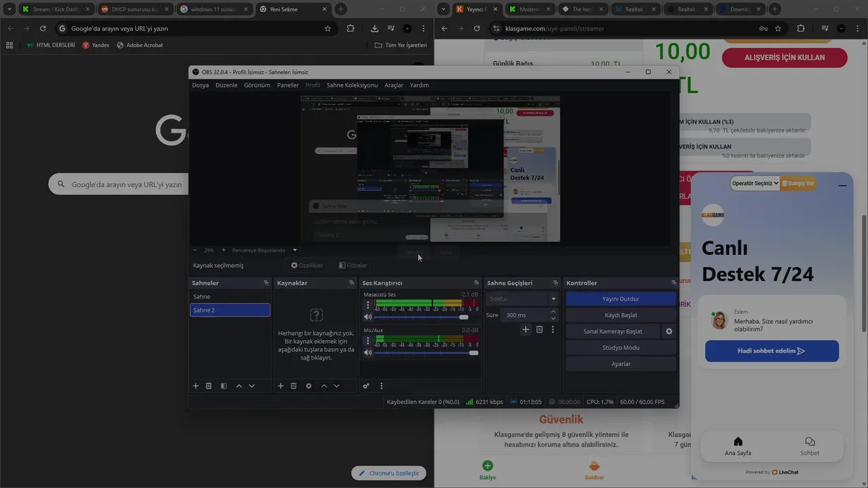Screen dimensions: 868x488
Task: Click Hadi sohbet edelim chat button
Action: tap(772, 351)
